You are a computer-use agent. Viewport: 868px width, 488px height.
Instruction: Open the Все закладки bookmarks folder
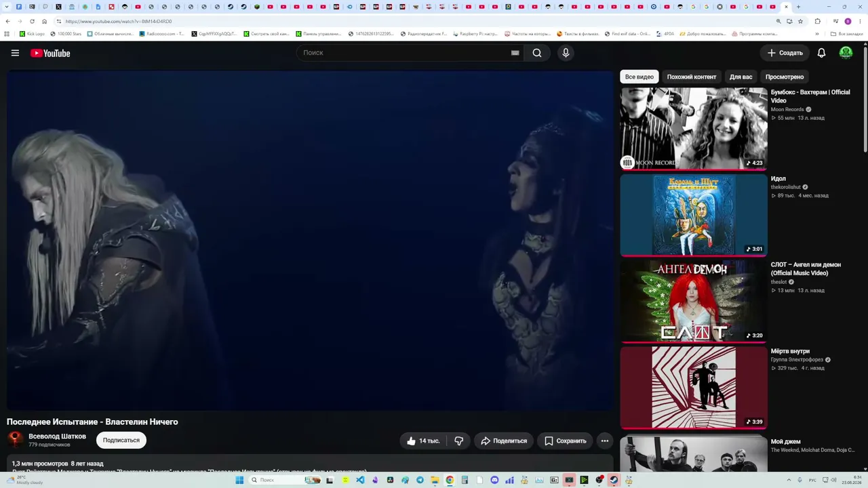[847, 33]
